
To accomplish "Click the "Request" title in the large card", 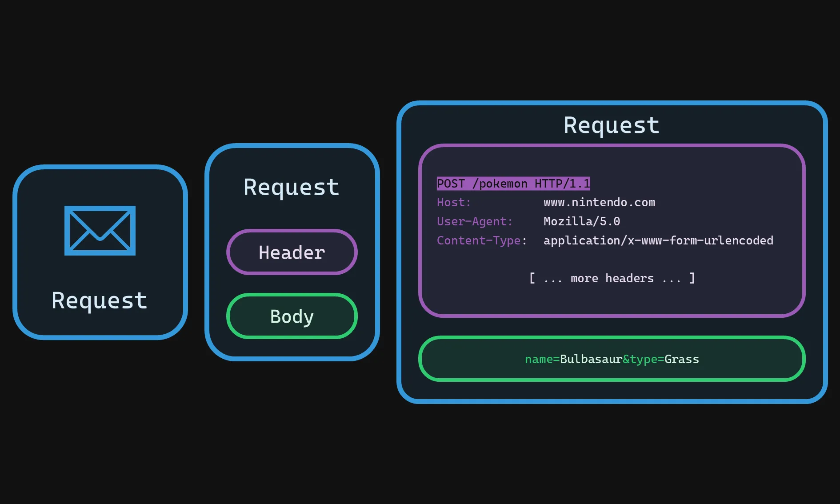I will pos(612,126).
